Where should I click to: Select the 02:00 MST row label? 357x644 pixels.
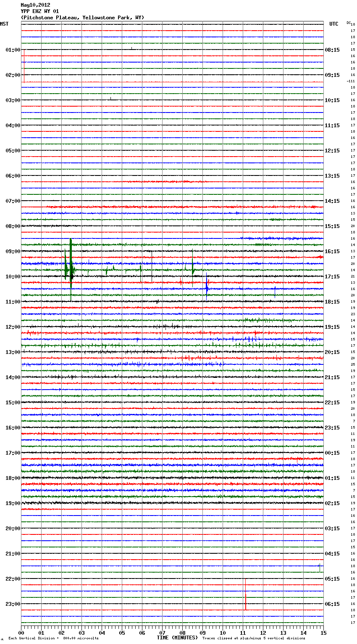point(13,75)
